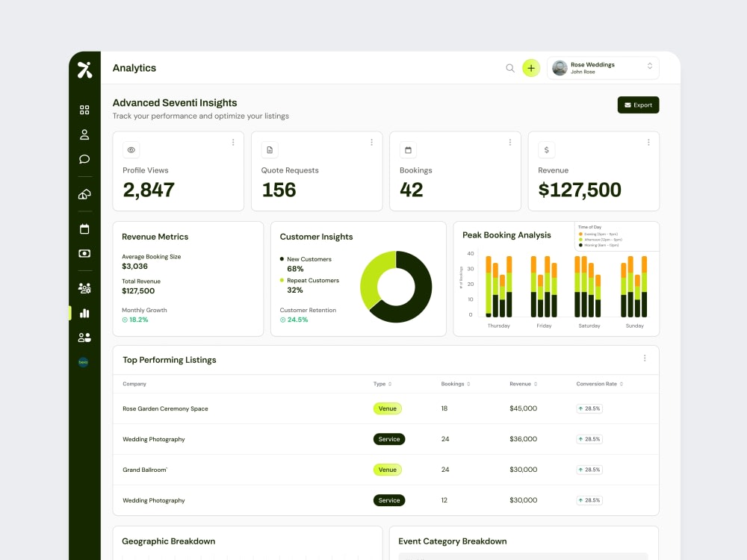This screenshot has height=560, width=747.
Task: Click the New Customers legend item
Action: [x=306, y=259]
